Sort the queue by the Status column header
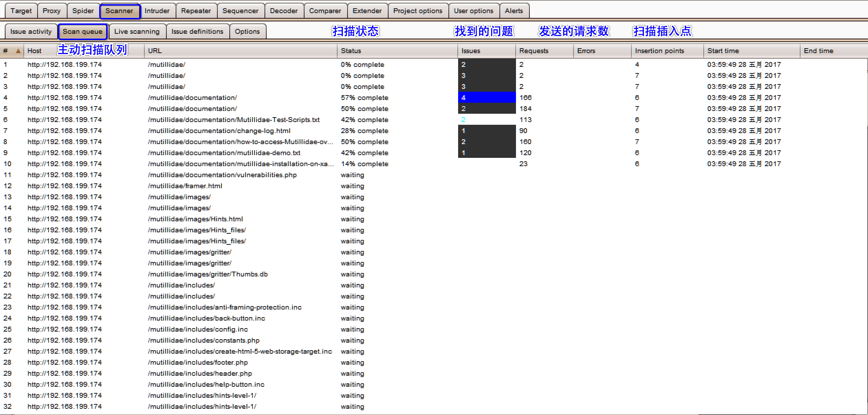Image resolution: width=868 pixels, height=415 pixels. coord(351,51)
